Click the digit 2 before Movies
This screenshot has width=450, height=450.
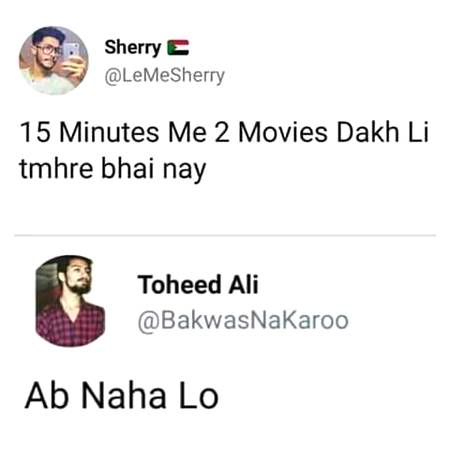pyautogui.click(x=222, y=132)
